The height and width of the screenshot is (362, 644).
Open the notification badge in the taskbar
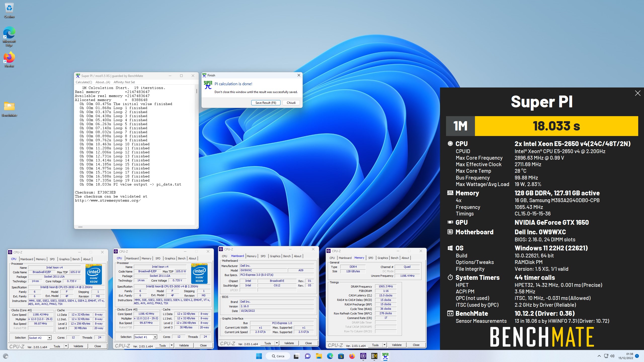(637, 356)
